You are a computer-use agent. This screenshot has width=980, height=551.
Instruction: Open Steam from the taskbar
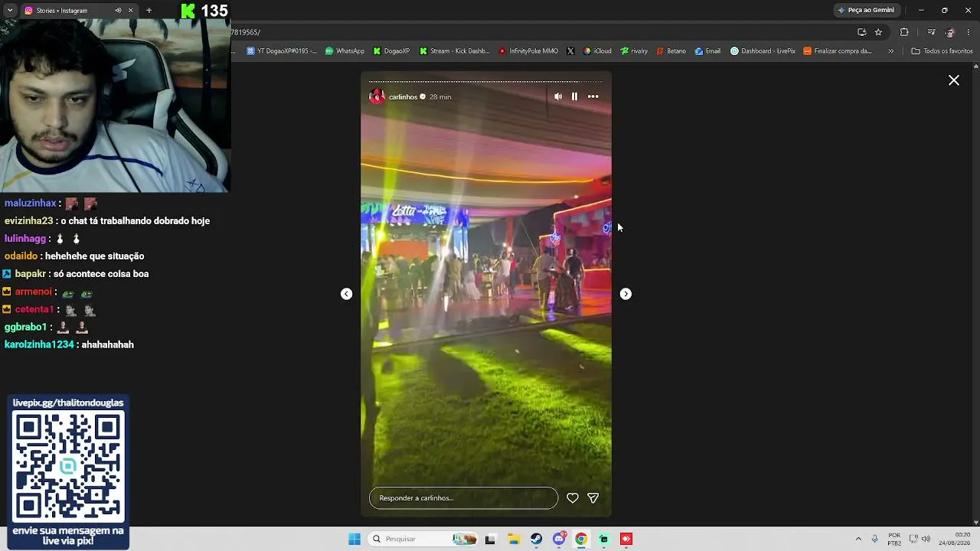tap(536, 539)
